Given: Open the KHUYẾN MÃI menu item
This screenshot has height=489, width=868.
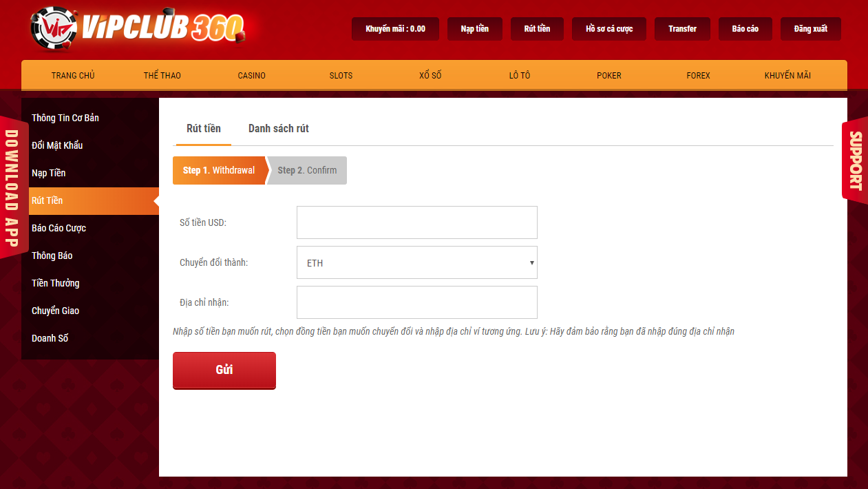Looking at the screenshot, I should click(x=787, y=76).
